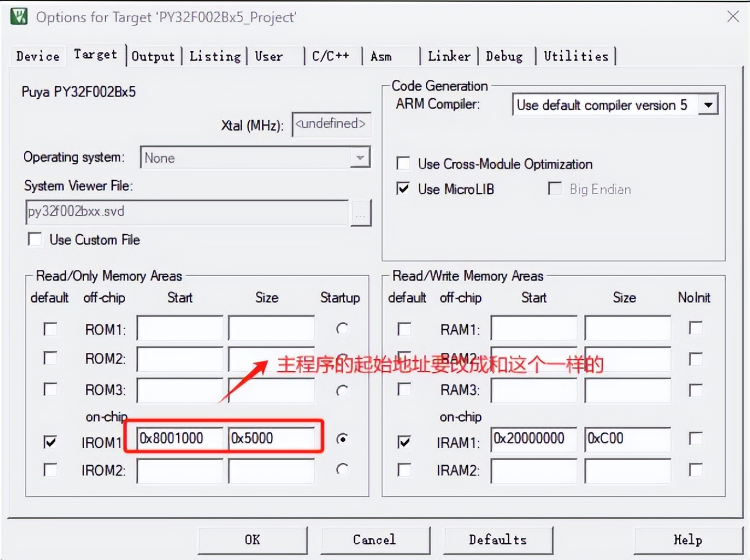Viewport: 750px width, 560px height.
Task: Open the Listing tab
Action: (215, 56)
